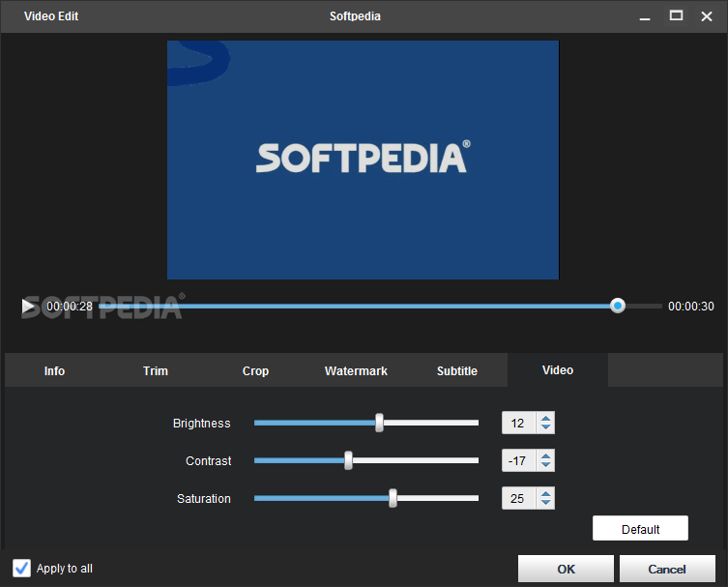This screenshot has height=587, width=728.
Task: Open the Info tab
Action: point(54,370)
